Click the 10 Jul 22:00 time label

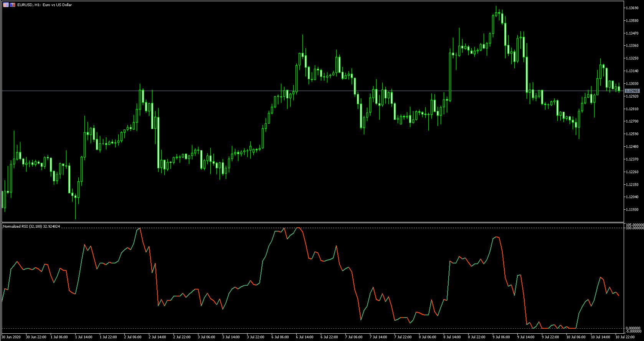click(x=625, y=337)
